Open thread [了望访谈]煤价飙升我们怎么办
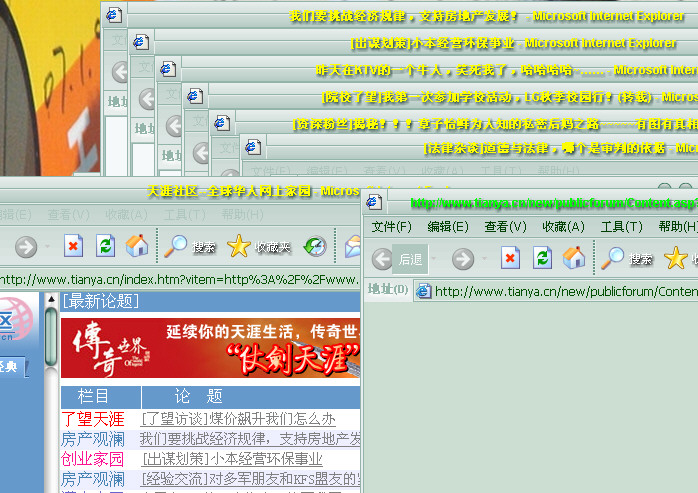Screen dimensions: 698x493 238,419
